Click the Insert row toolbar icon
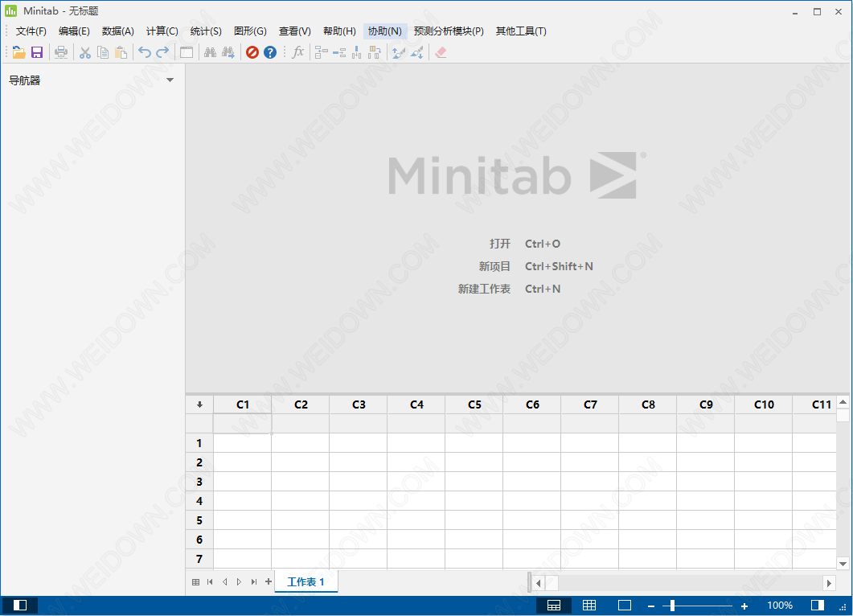Viewport: 853px width, 616px height. pos(339,52)
